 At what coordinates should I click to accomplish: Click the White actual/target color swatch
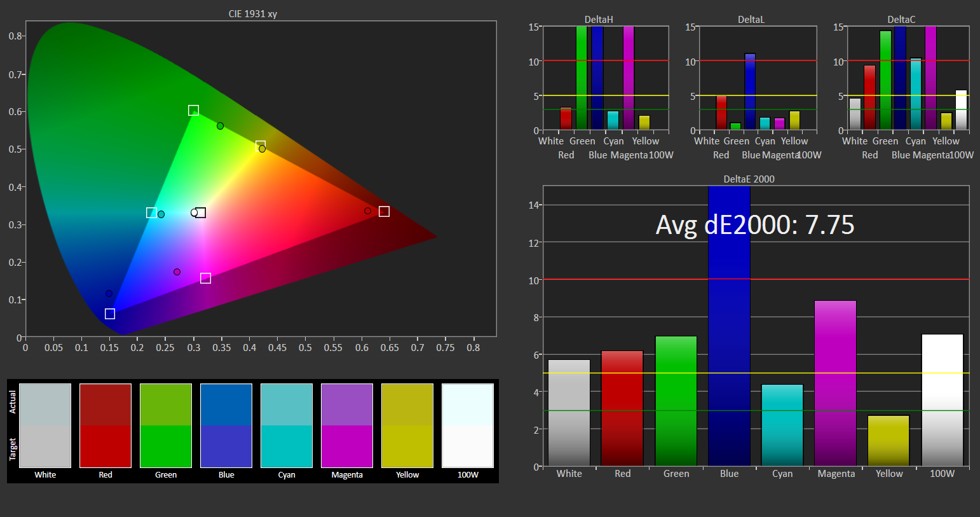coord(45,425)
